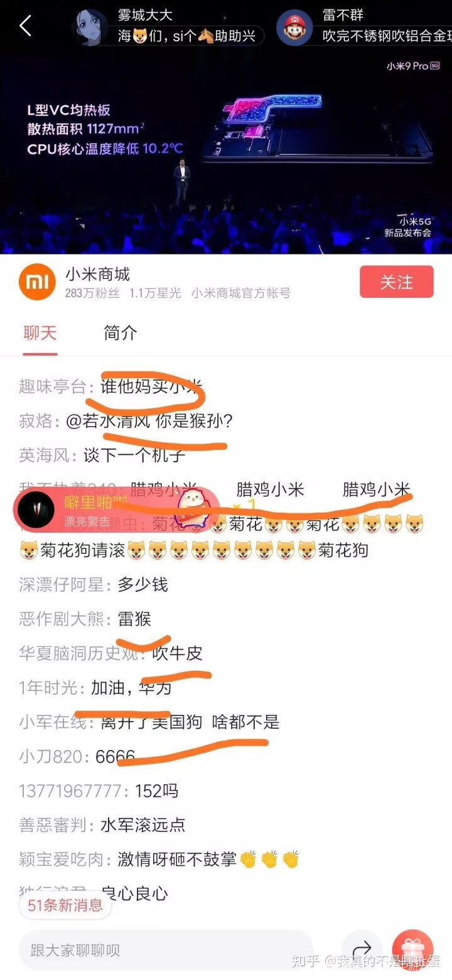This screenshot has height=980, width=452.
Task: Open 雷不群's Mario avatar
Action: pyautogui.click(x=294, y=28)
